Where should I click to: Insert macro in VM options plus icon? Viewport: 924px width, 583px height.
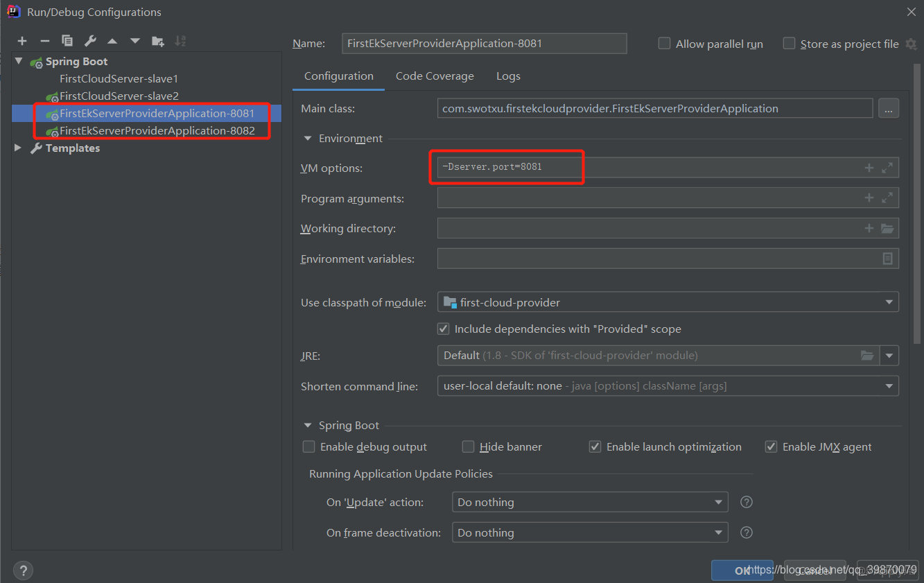coord(869,168)
